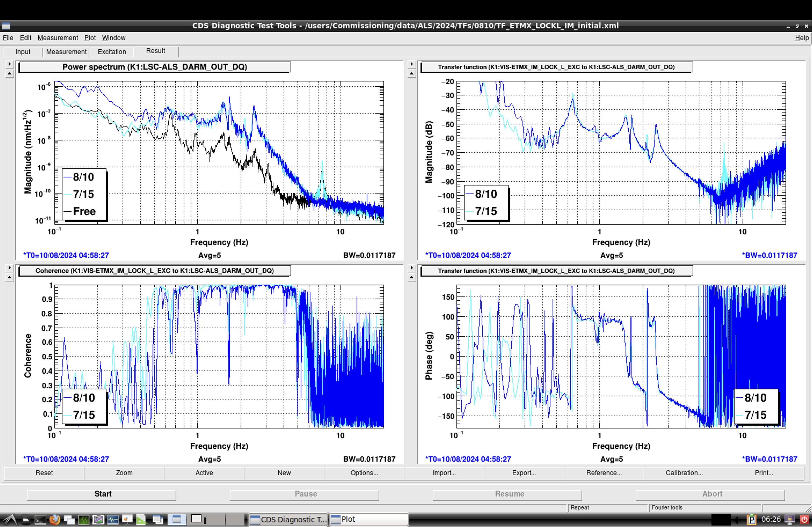Screen dimensions: 812x527
Task: Click the clipboard manager tray icon
Action: [x=752, y=520]
